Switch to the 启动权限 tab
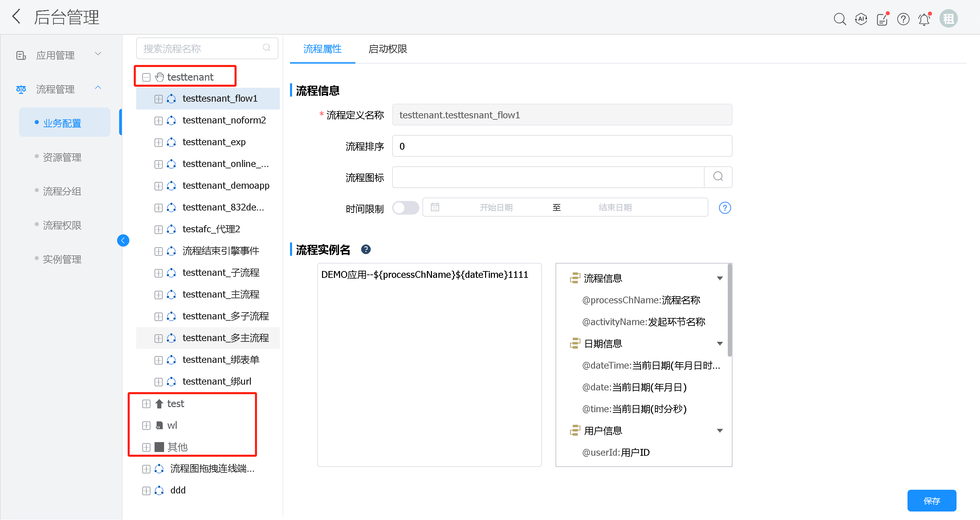This screenshot has width=980, height=520. tap(387, 49)
